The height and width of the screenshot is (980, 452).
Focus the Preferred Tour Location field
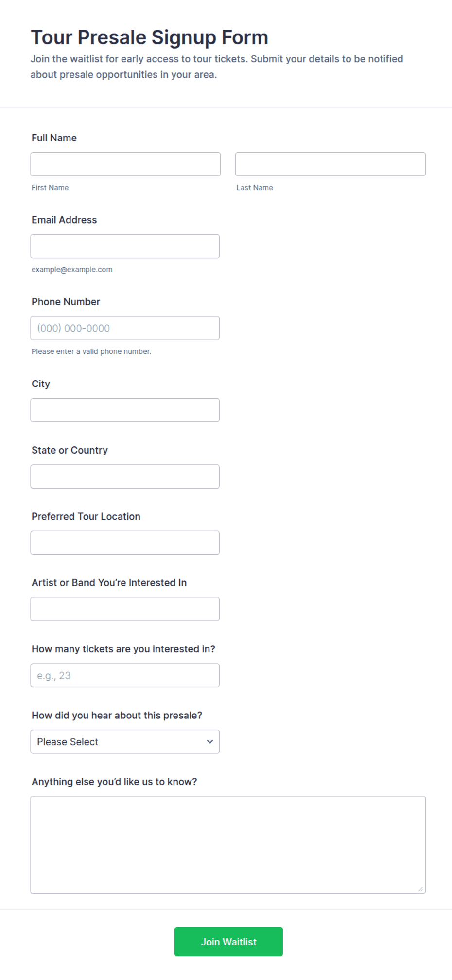tap(125, 543)
